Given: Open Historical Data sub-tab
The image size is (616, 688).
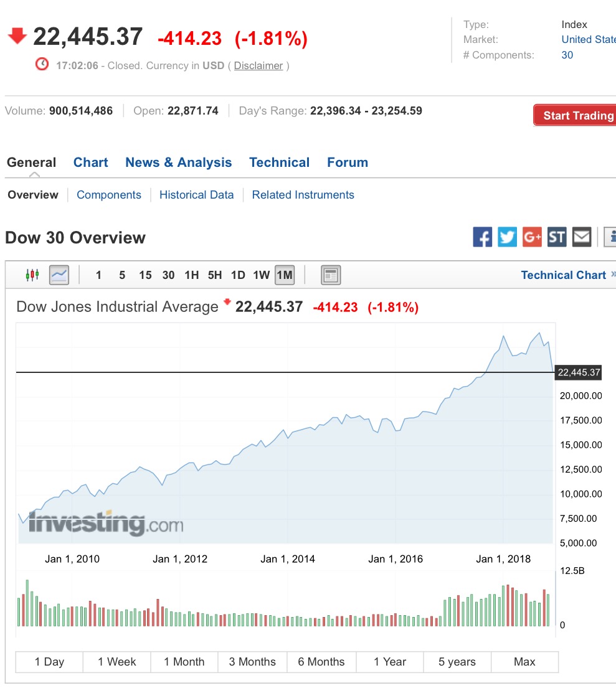Looking at the screenshot, I should 197,195.
